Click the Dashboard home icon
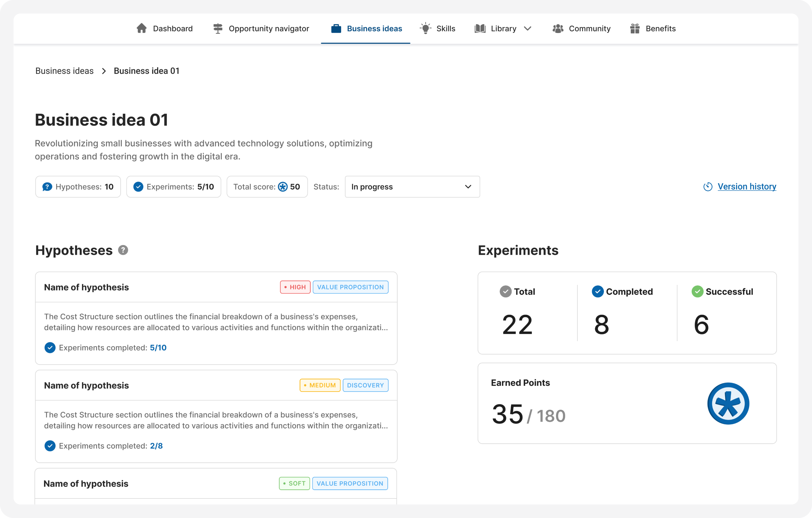Viewport: 812px width, 518px height. point(141,28)
